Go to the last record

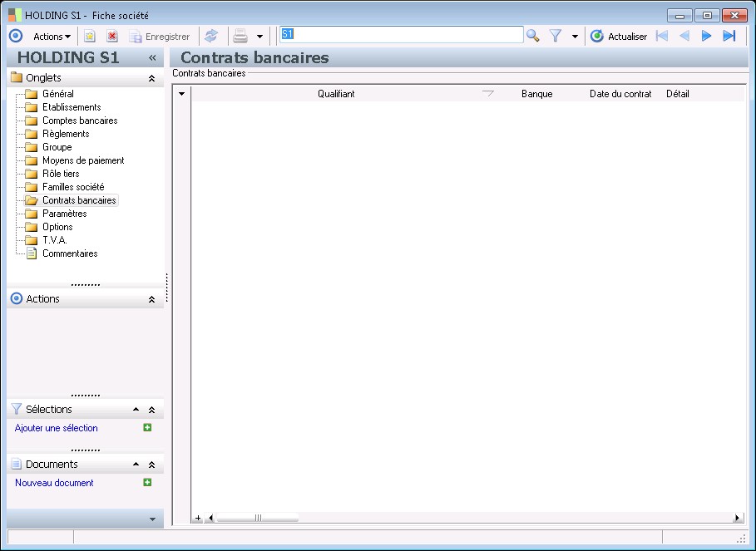pyautogui.click(x=729, y=36)
